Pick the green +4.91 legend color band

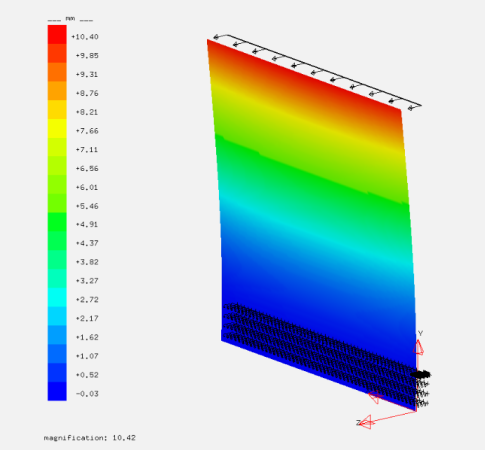[57, 222]
